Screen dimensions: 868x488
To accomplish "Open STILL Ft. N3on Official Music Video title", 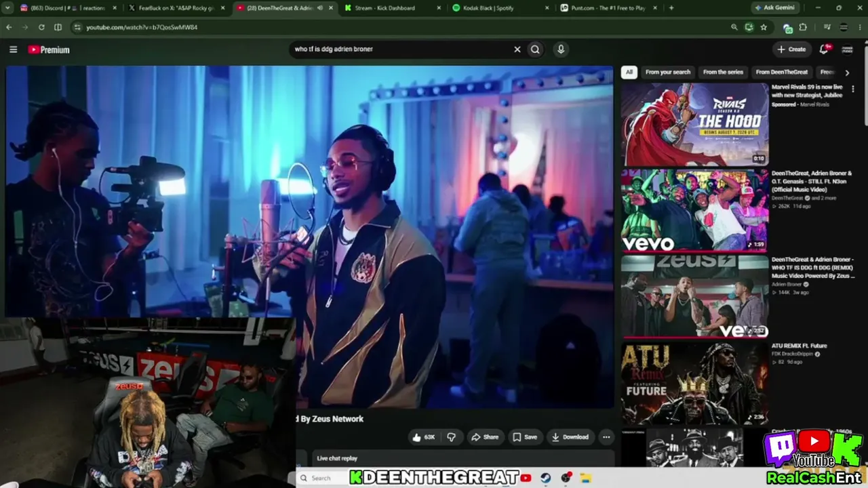I will (812, 182).
